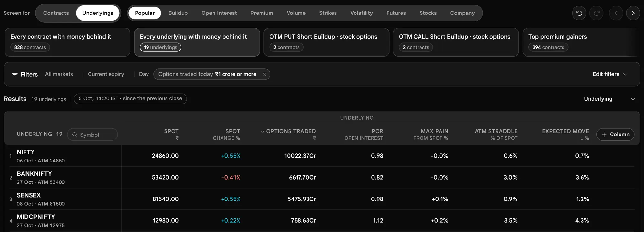Select the Popular tab
644x232 pixels.
[x=145, y=13]
